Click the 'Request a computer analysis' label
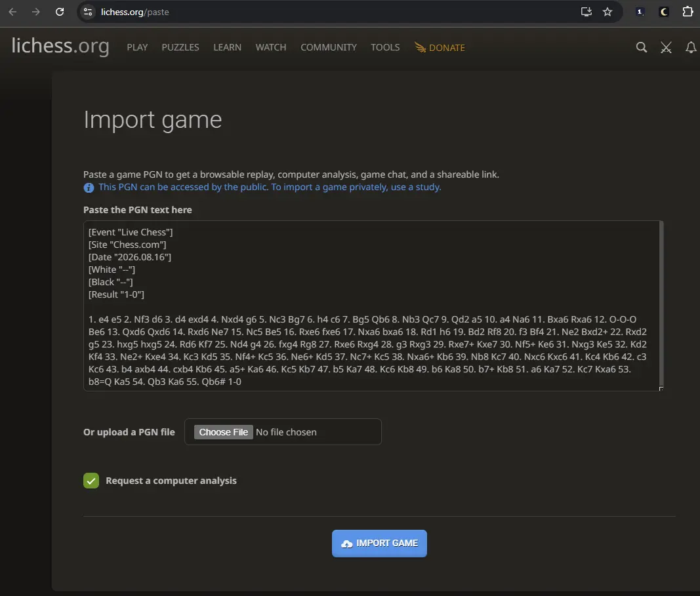The width and height of the screenshot is (700, 596). (x=171, y=481)
